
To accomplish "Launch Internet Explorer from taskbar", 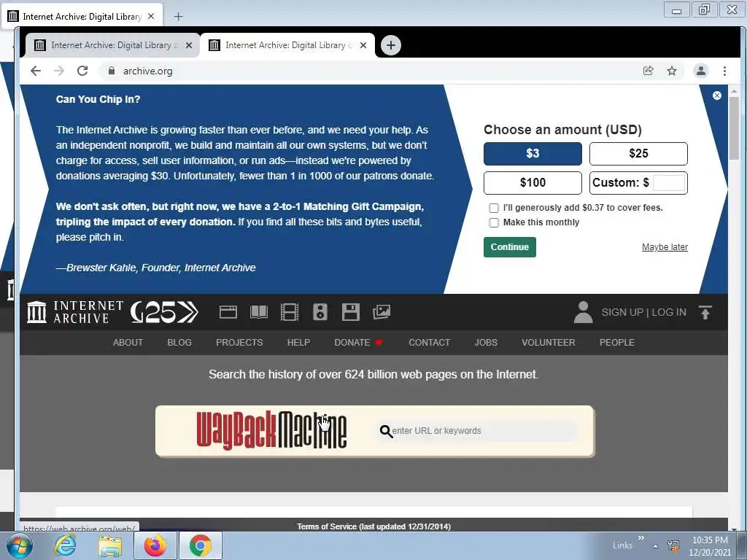I will pyautogui.click(x=65, y=545).
